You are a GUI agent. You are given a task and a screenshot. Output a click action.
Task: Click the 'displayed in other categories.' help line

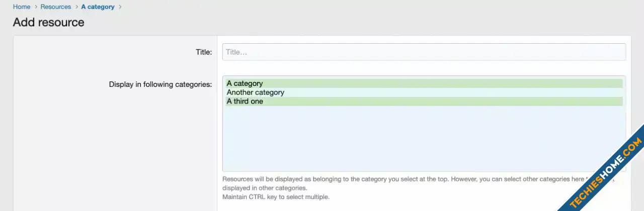click(265, 188)
